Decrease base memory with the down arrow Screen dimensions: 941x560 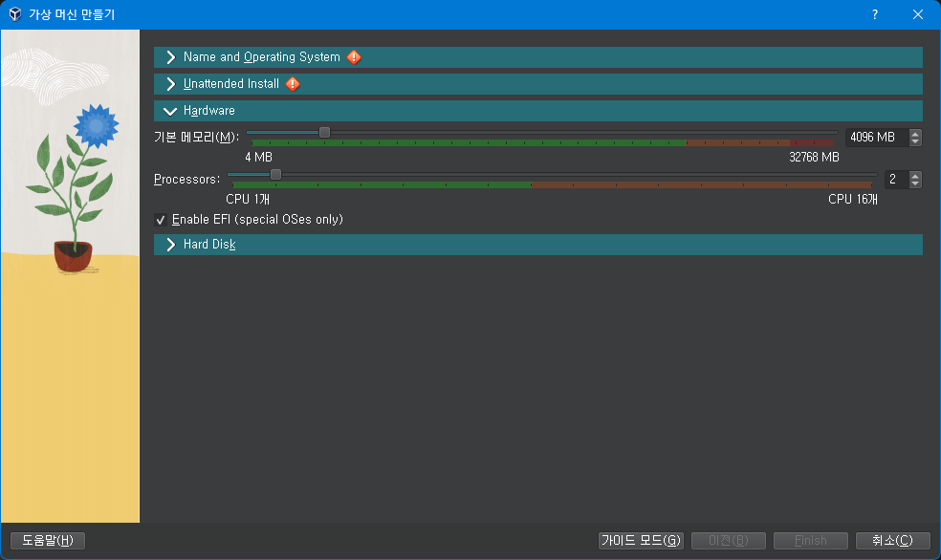coord(915,141)
